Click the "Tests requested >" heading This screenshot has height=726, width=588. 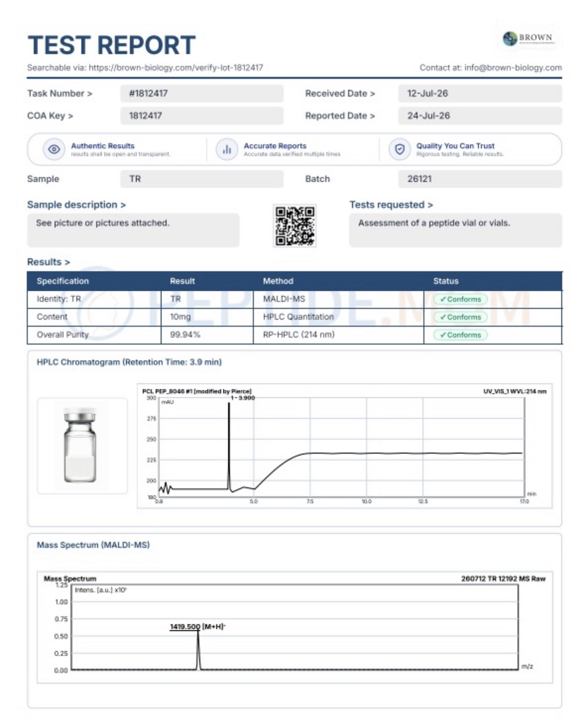391,205
